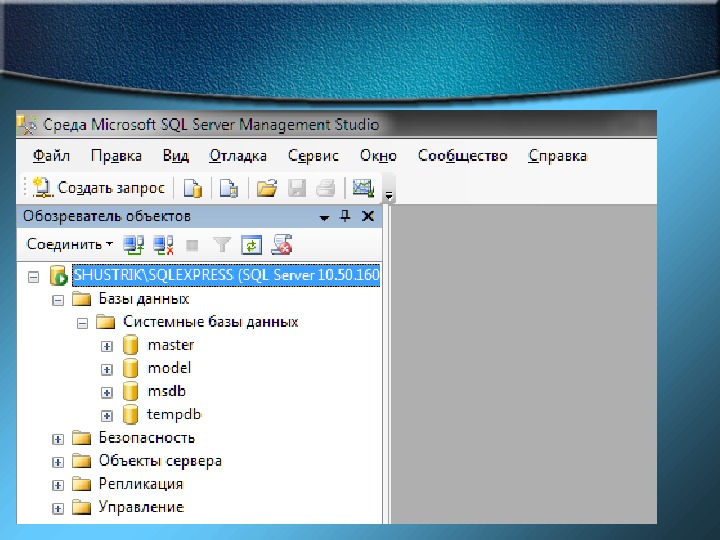The image size is (720, 540).
Task: Click the Refresh icon in Object Explorer
Action: tap(252, 245)
